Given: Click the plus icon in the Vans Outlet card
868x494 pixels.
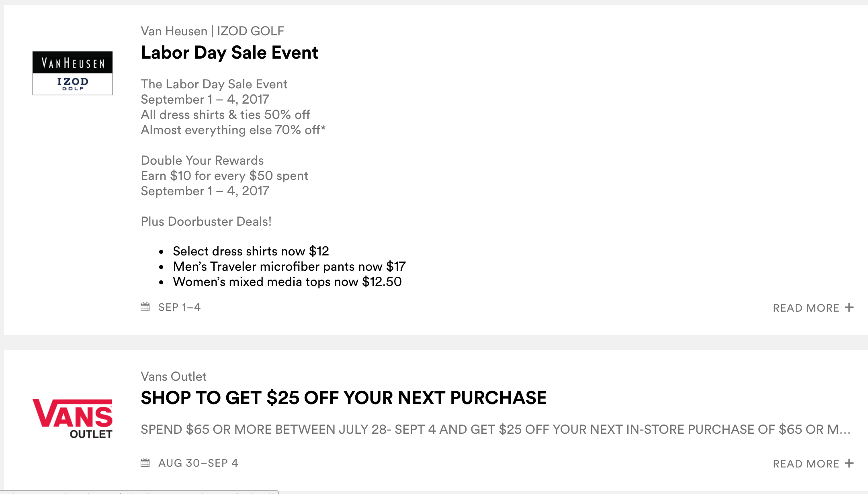Looking at the screenshot, I should coord(849,463).
